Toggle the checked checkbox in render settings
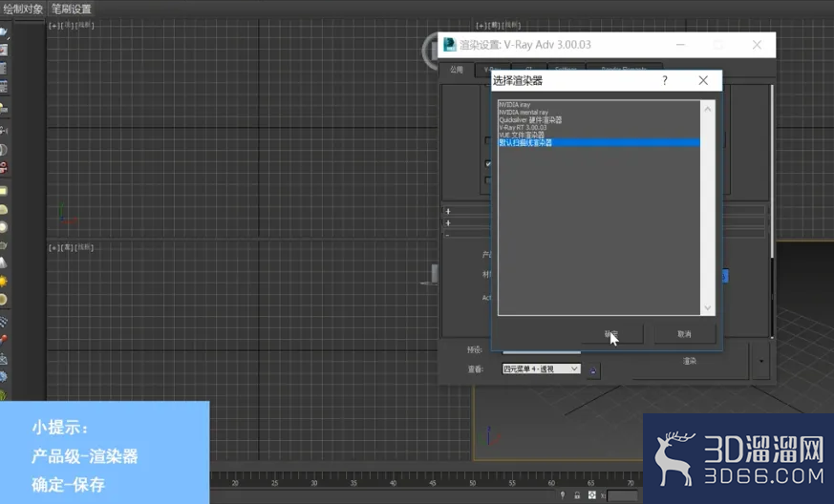The height and width of the screenshot is (504, 834). click(488, 164)
